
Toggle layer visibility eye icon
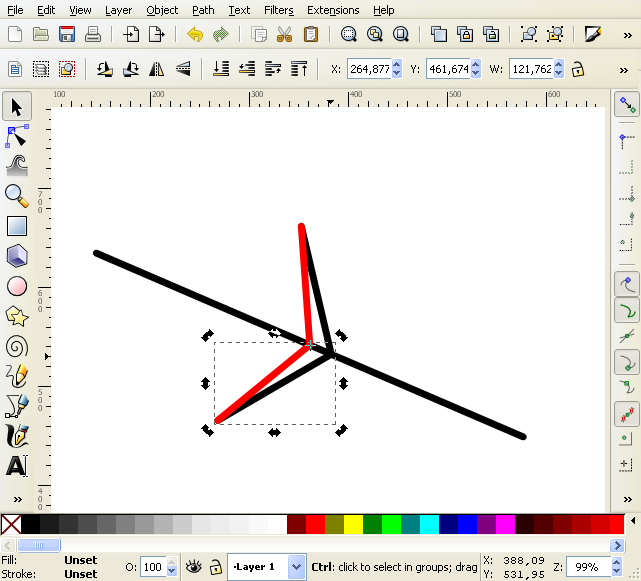[x=194, y=567]
